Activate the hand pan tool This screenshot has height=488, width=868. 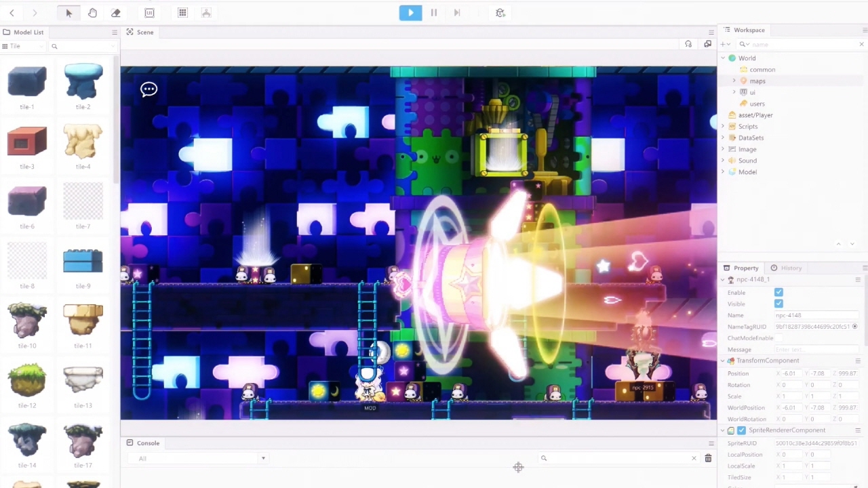point(92,13)
